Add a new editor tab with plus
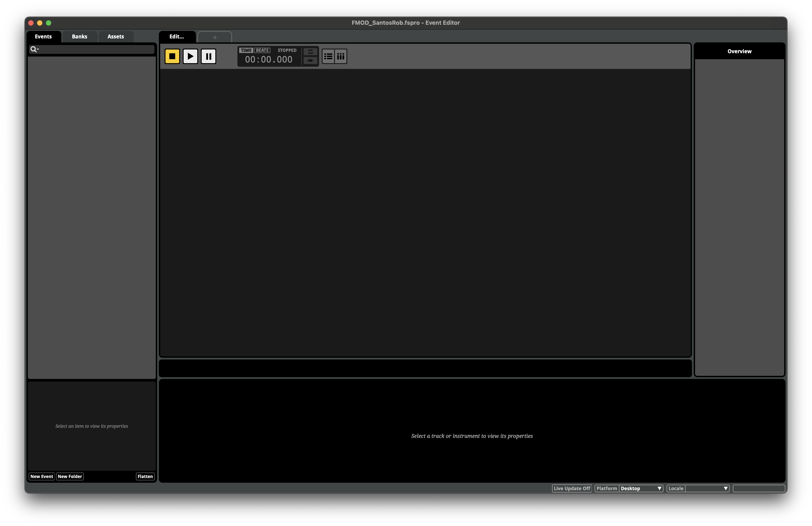 (x=215, y=37)
